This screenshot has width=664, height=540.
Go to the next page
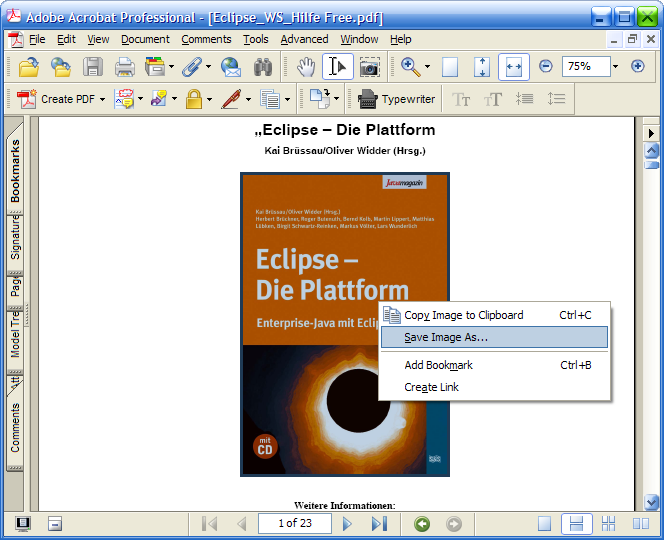(347, 524)
